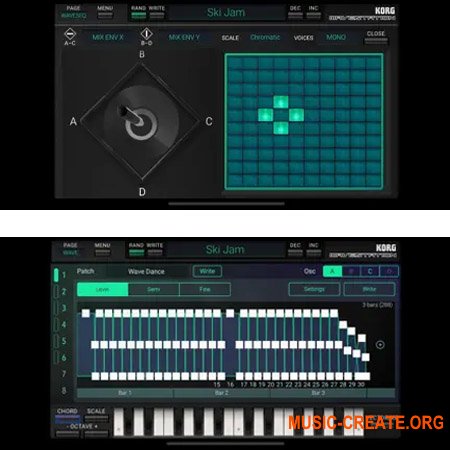Tap the B-D axis icon in top screen

[x=146, y=34]
